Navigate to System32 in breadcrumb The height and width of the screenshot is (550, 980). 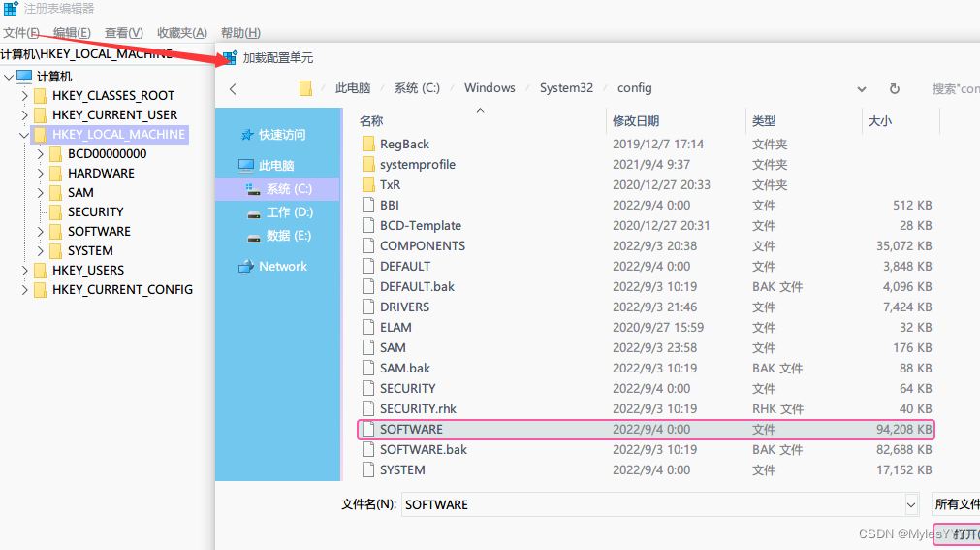tap(566, 88)
